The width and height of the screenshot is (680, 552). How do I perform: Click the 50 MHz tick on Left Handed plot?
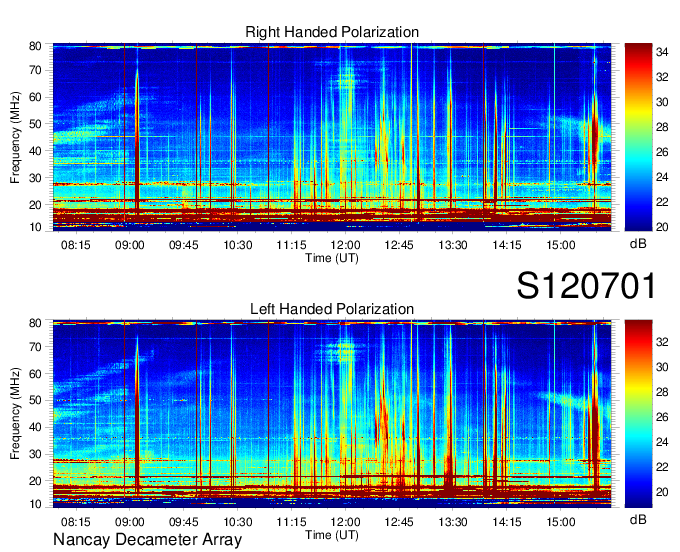(35, 400)
